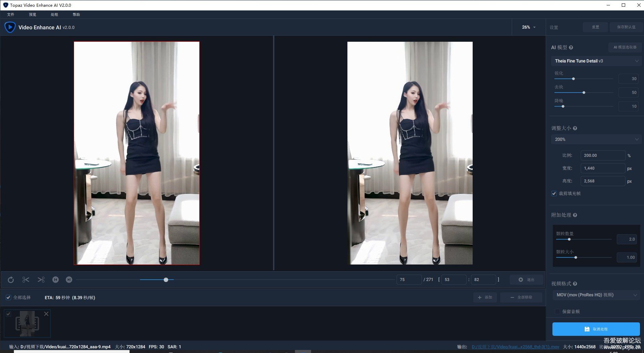Toggle the 裁剪填充帧 checkbox
This screenshot has width=644, height=353.
(554, 193)
